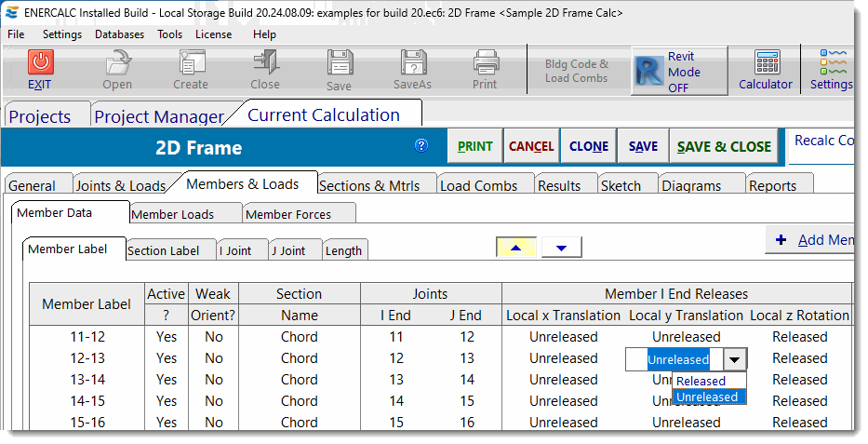Click the down arrow move button
868x444 pixels.
click(x=561, y=248)
